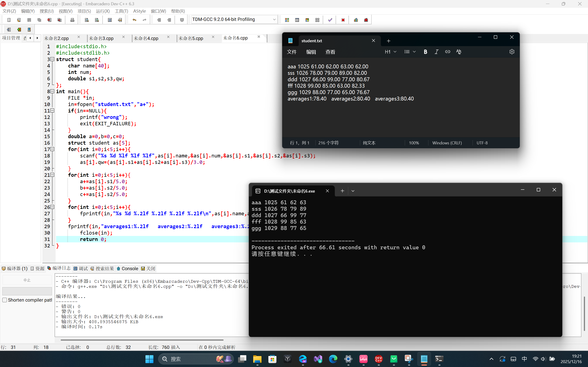The image size is (588, 367).
Task: Click the New file toolbar icon
Action: (x=9, y=20)
